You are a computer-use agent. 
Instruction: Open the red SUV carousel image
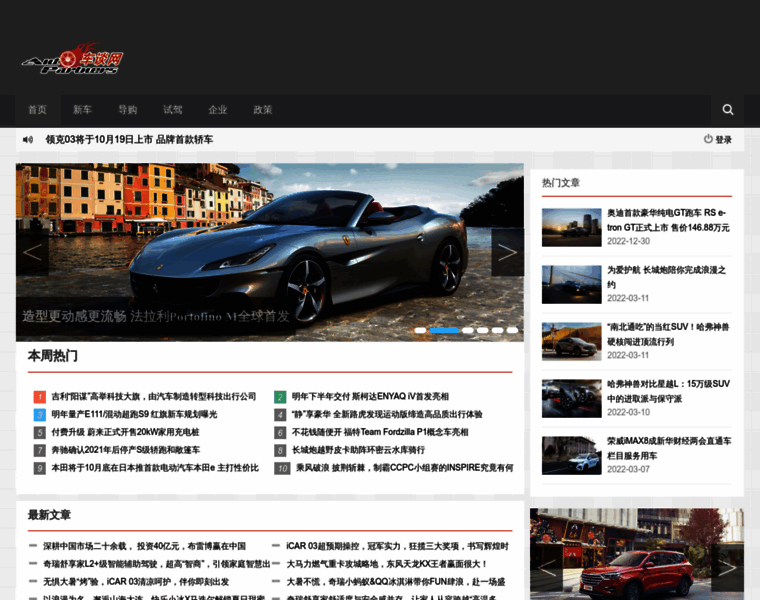click(637, 554)
